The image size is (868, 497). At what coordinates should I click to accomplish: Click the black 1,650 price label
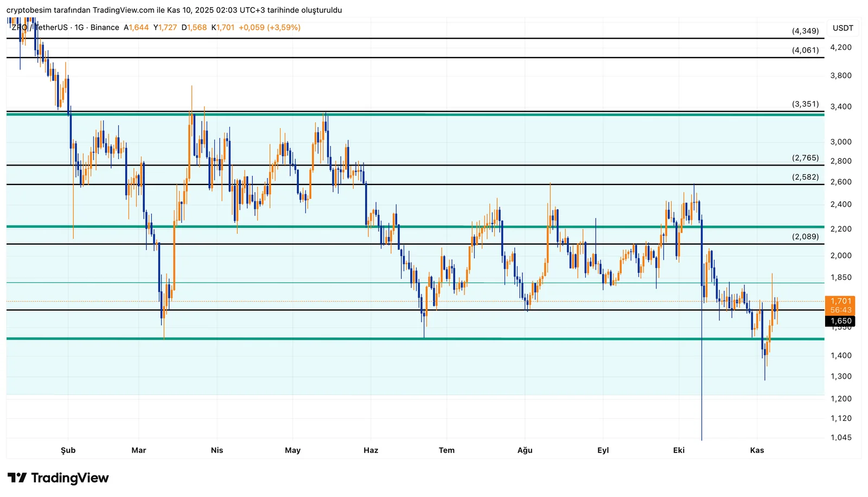(x=840, y=321)
